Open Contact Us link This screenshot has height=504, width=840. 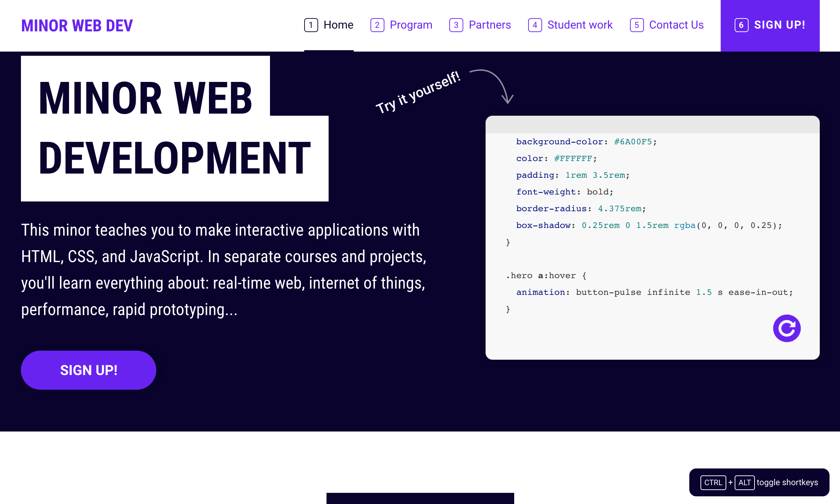tap(676, 25)
